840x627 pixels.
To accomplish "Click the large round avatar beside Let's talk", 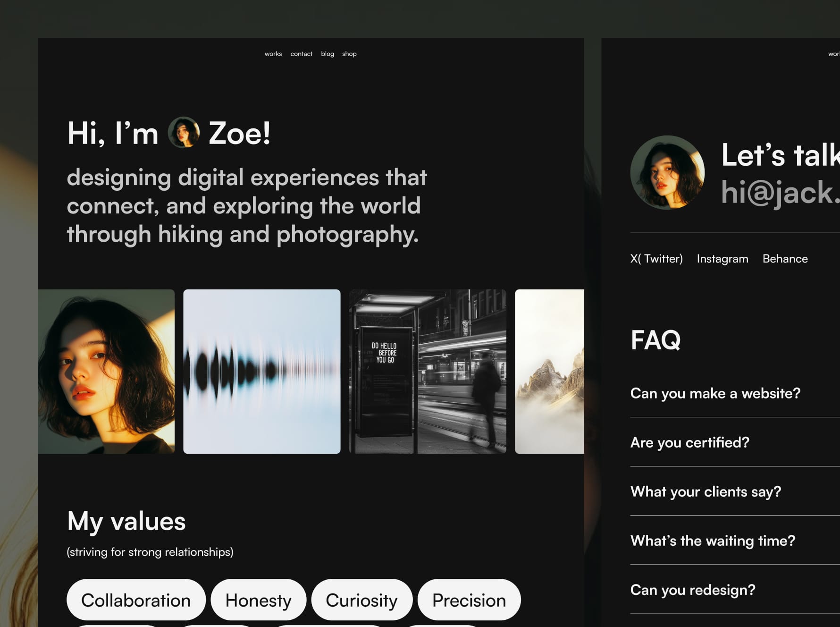I will click(667, 172).
